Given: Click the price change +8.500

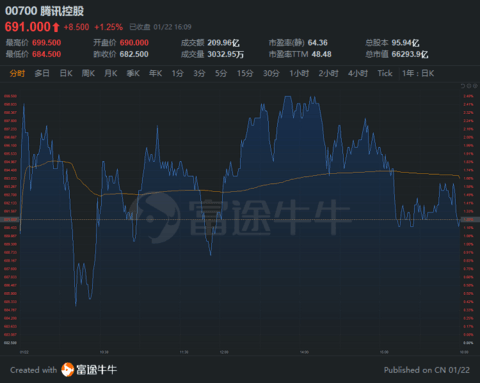Looking at the screenshot, I should tap(76, 27).
